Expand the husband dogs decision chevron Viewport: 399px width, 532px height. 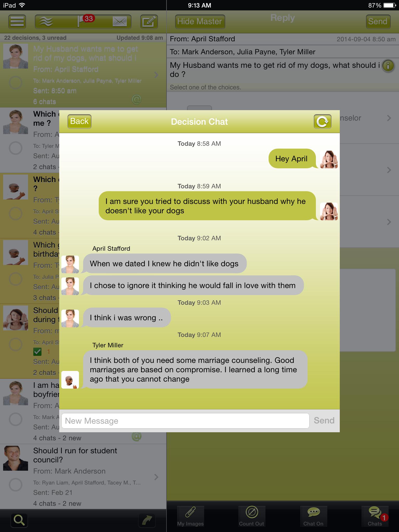[156, 75]
